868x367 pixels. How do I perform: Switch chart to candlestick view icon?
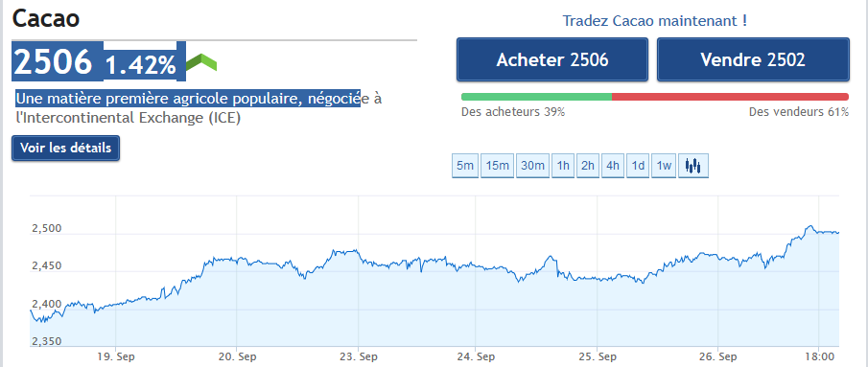[x=693, y=165]
